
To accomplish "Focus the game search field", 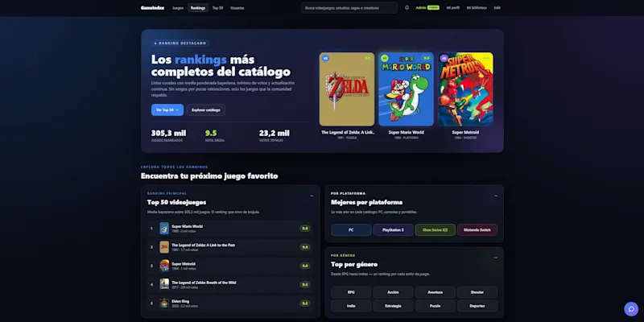I will point(349,8).
